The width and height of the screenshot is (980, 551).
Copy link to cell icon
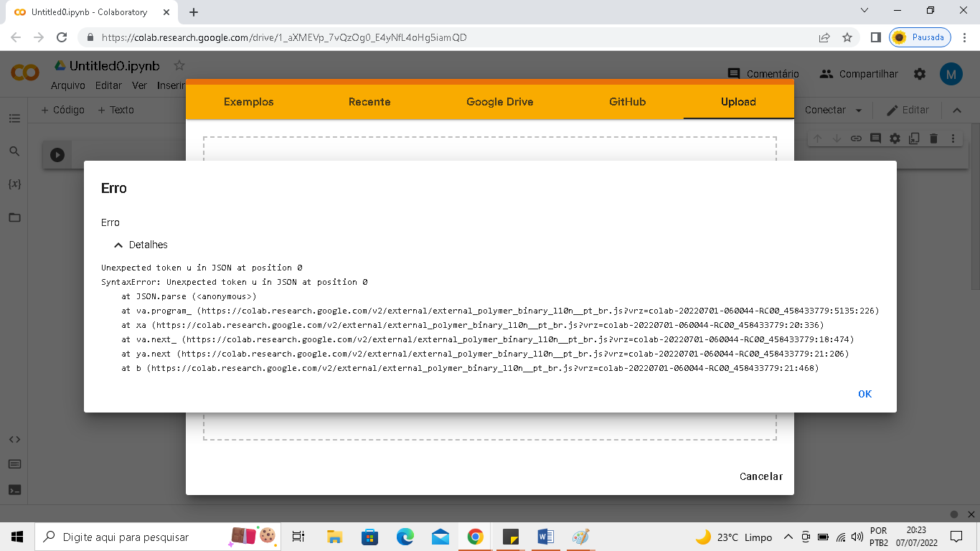coord(856,138)
